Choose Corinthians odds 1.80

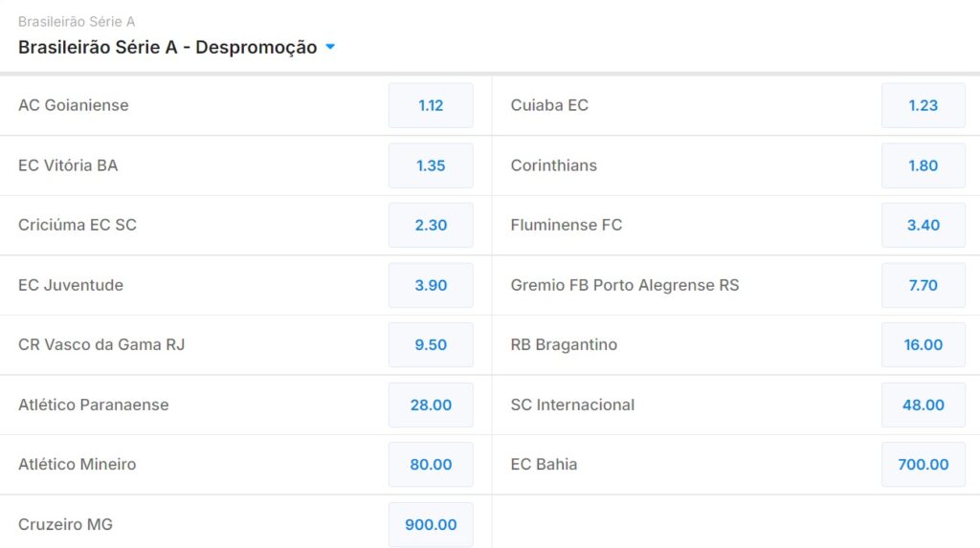(x=924, y=165)
